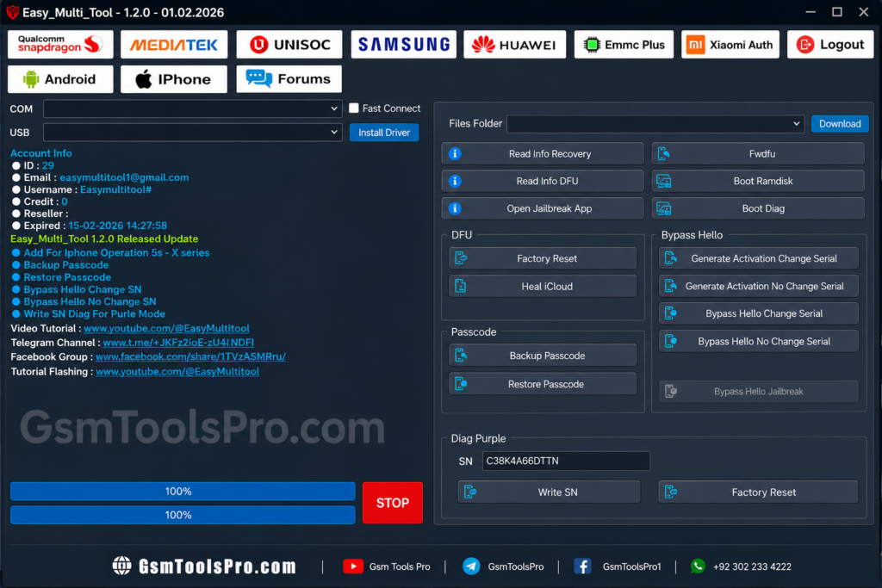Open the Tutorial Flashing YouTube link
The image size is (882, 588).
click(177, 372)
